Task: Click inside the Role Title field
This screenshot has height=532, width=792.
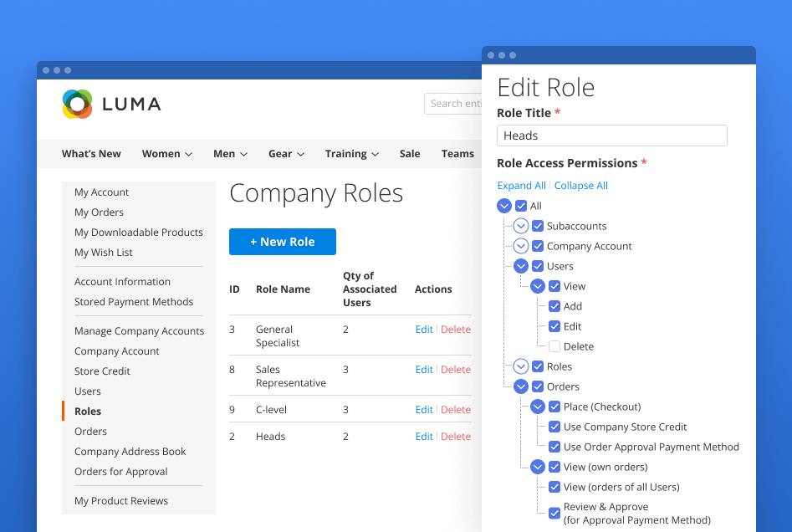Action: [x=611, y=135]
